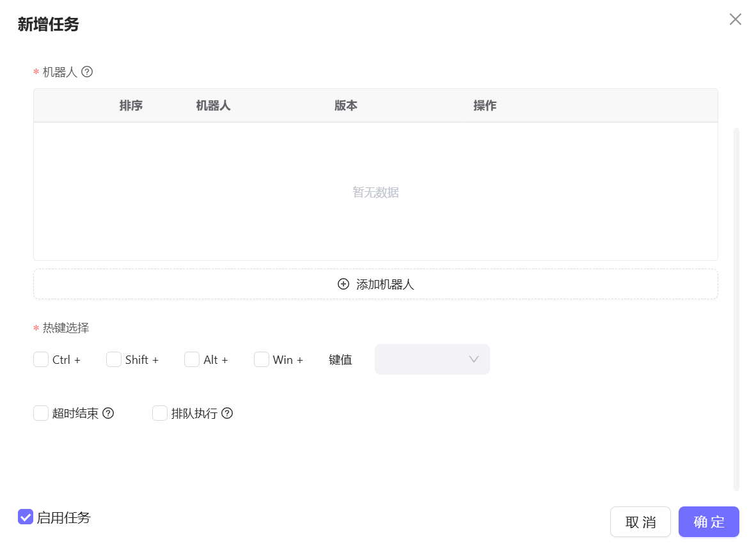
Task: Click the plus icon in 添加机器人 row
Action: 343,284
